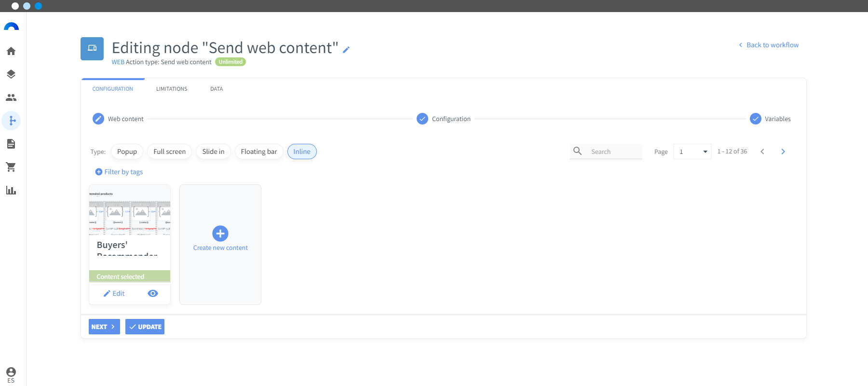Click the WEB link under the title
The image size is (868, 386).
(x=118, y=62)
